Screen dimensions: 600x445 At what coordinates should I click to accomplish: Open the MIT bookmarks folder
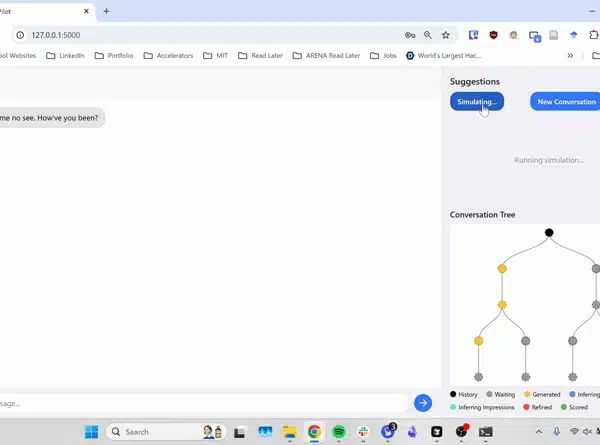point(215,55)
